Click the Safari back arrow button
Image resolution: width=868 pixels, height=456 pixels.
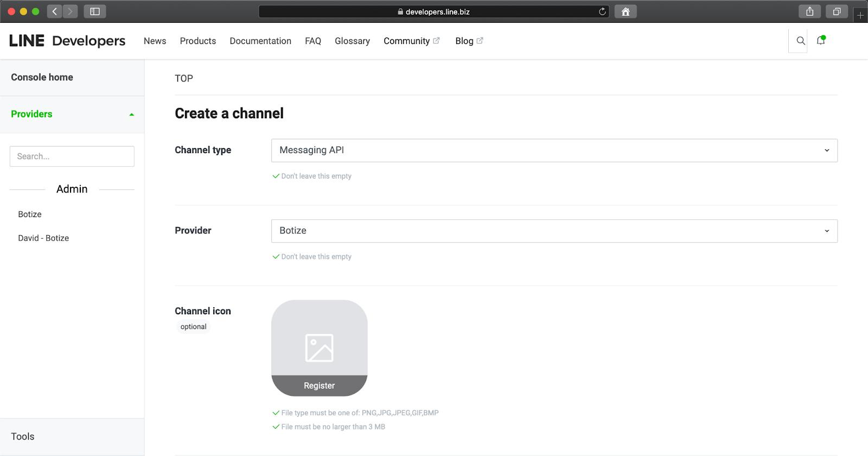click(x=54, y=11)
